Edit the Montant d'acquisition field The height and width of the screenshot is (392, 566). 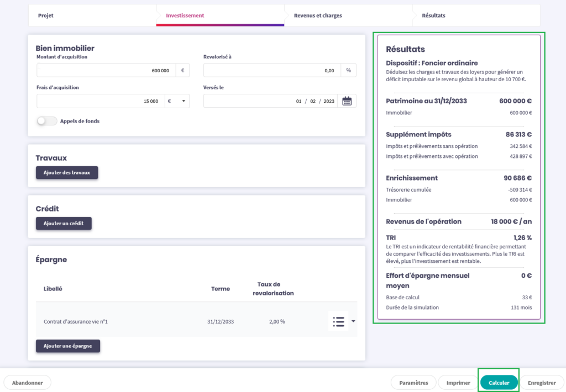click(106, 71)
